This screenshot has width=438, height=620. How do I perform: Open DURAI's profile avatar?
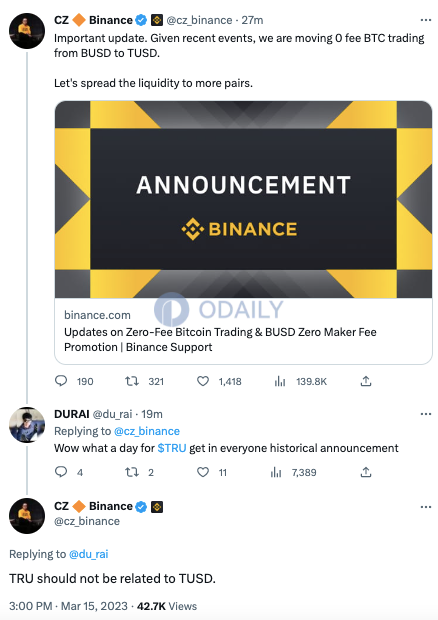click(27, 425)
